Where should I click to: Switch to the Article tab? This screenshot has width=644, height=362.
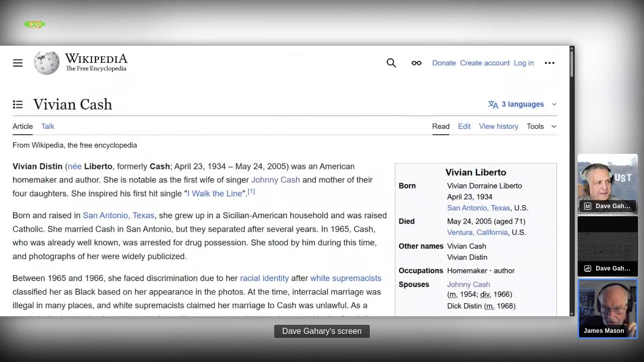(23, 126)
